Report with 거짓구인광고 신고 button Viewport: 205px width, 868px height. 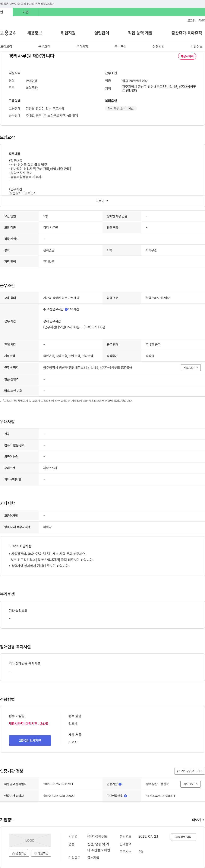(189, 771)
